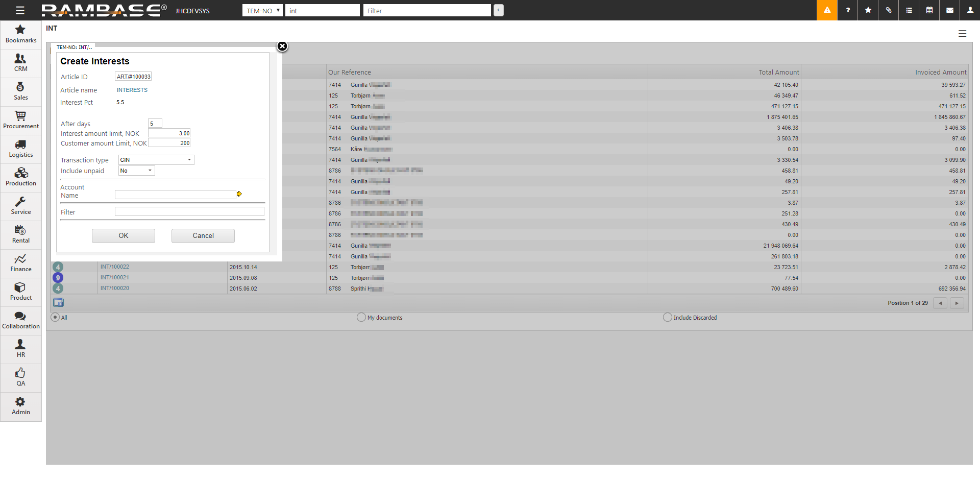This screenshot has height=479, width=980.
Task: Open the Logistics truck icon
Action: pyautogui.click(x=20, y=145)
